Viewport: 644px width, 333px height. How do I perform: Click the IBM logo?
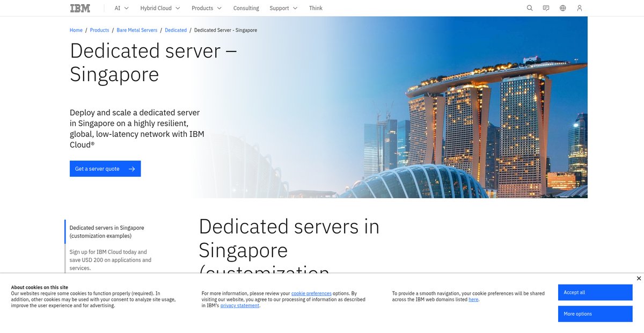pyautogui.click(x=80, y=8)
